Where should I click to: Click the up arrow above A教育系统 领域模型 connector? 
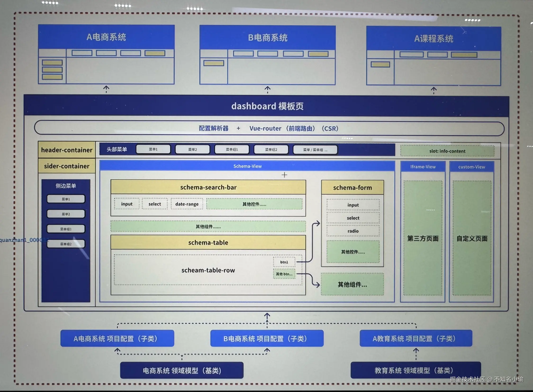[x=416, y=351]
